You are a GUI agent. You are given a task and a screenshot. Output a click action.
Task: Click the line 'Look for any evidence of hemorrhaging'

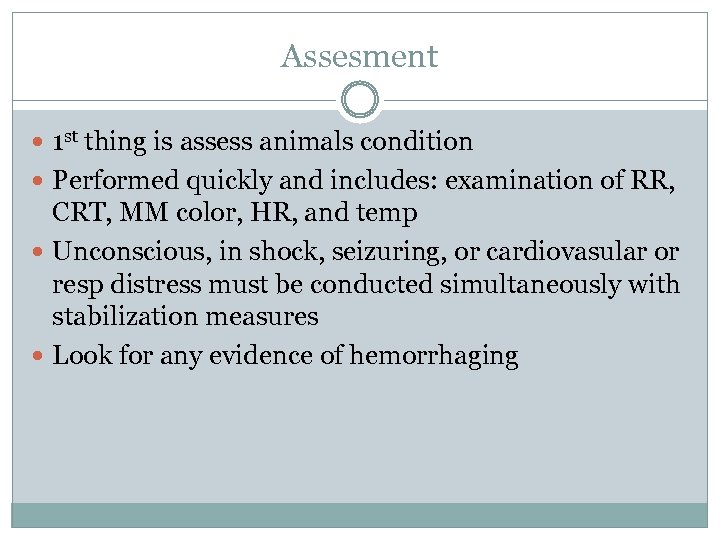point(285,355)
